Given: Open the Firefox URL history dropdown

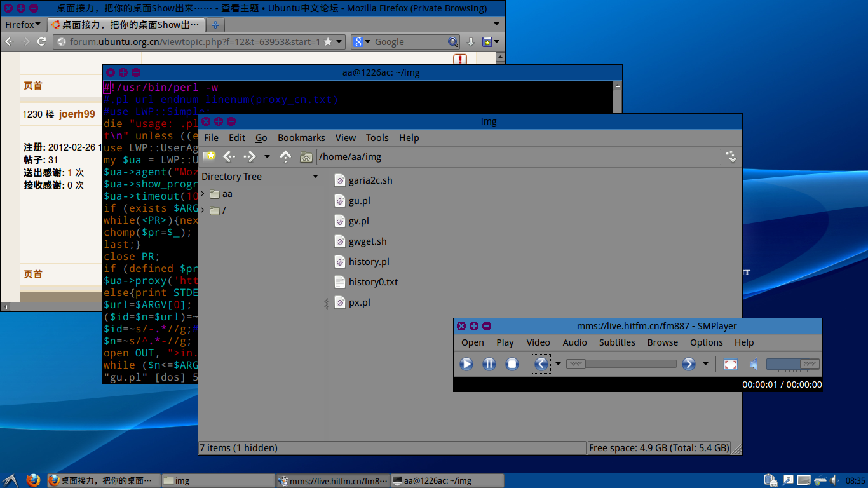Looking at the screenshot, I should pyautogui.click(x=339, y=42).
